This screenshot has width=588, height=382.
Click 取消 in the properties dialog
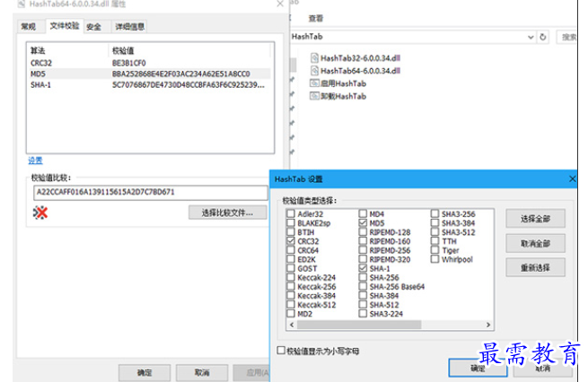tap(202, 373)
